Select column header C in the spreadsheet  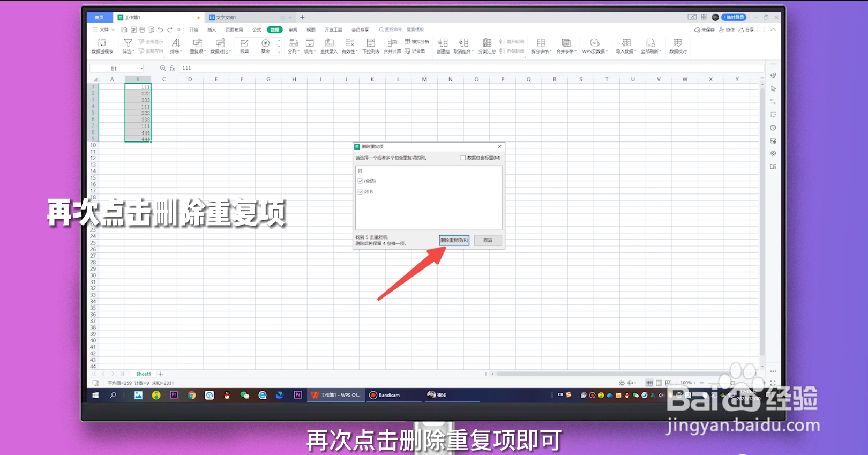click(x=164, y=79)
